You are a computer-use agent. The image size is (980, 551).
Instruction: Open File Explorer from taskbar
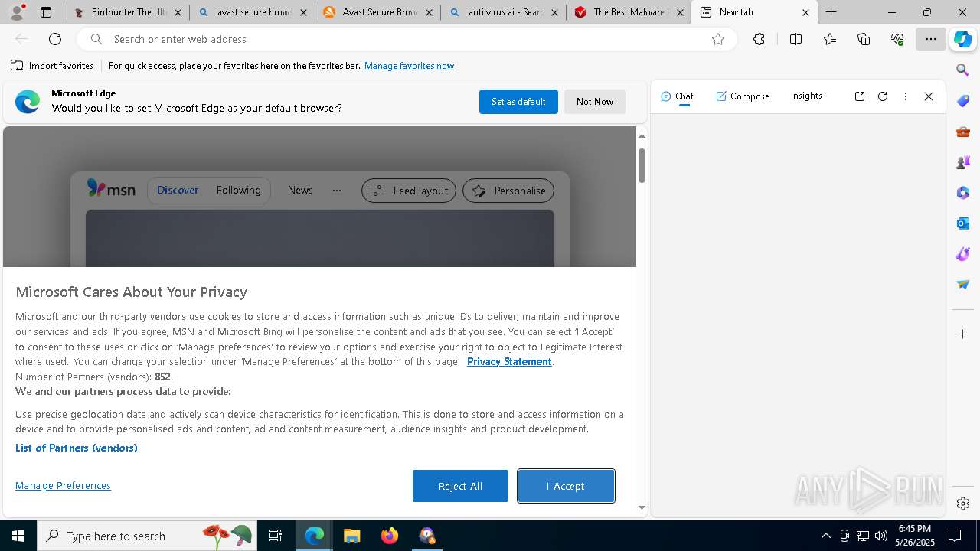pyautogui.click(x=351, y=536)
